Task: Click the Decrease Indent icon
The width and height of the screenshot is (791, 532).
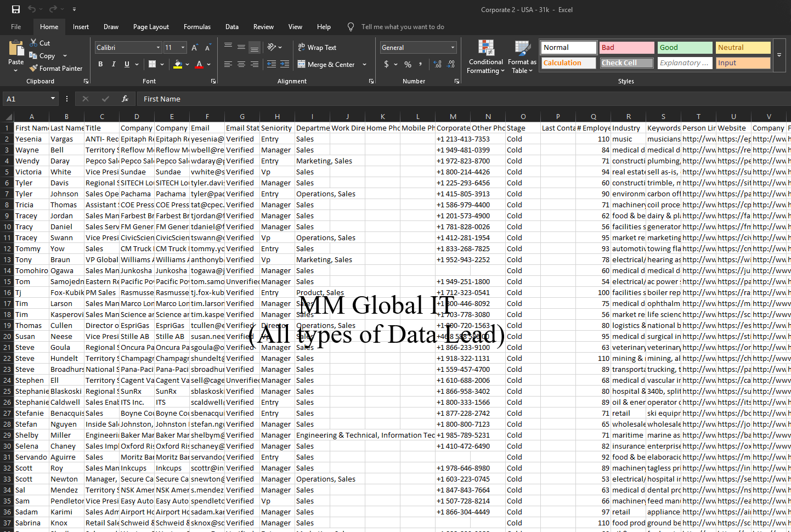Action: [x=272, y=64]
